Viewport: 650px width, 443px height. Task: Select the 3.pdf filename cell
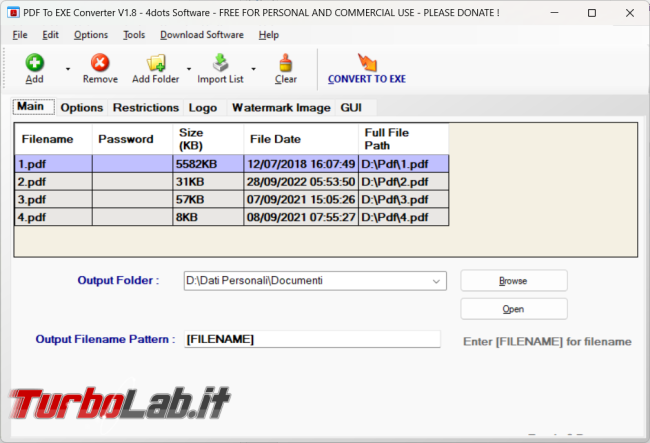tap(53, 200)
